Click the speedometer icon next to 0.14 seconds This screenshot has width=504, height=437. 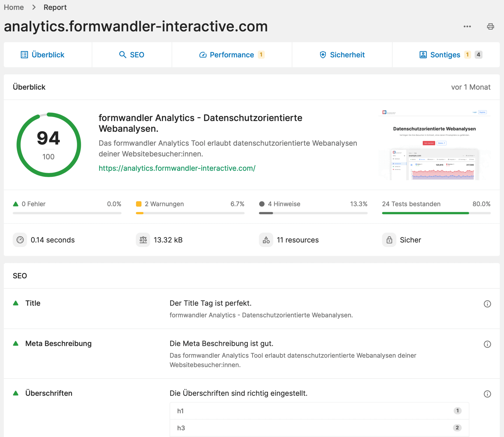click(x=20, y=240)
